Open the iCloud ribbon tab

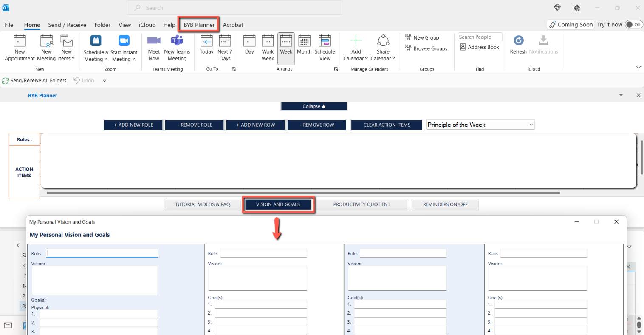click(147, 25)
